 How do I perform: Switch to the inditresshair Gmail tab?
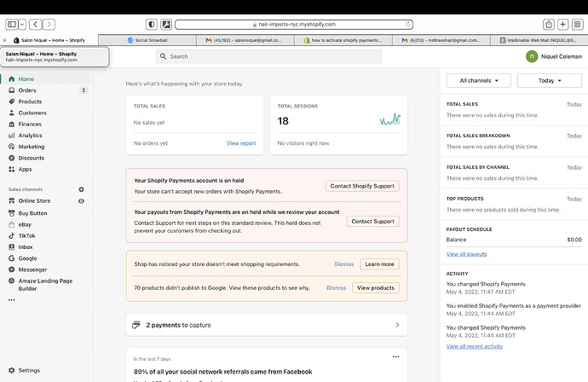click(441, 40)
